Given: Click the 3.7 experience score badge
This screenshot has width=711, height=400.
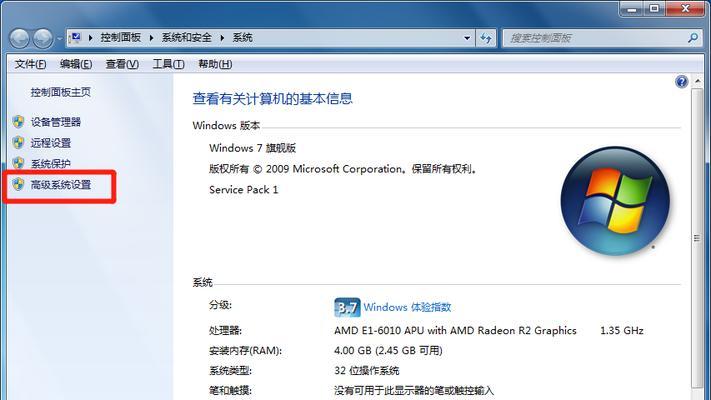Looking at the screenshot, I should coord(347,307).
